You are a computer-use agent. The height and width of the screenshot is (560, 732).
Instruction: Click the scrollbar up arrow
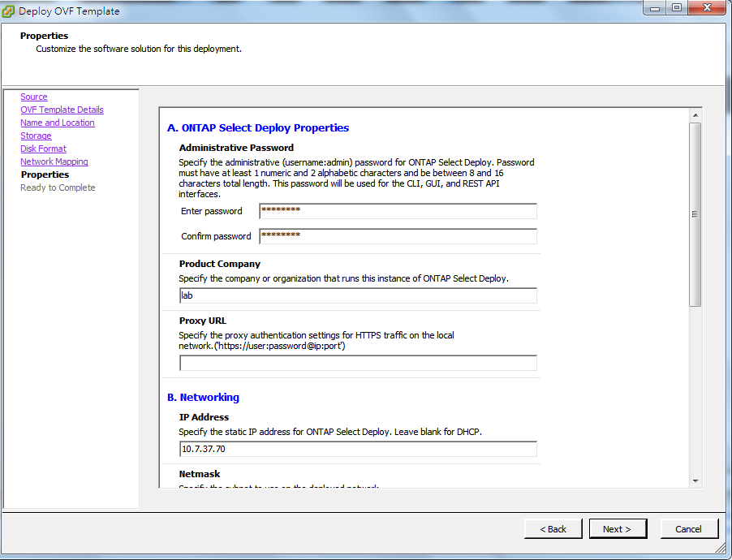tap(695, 115)
